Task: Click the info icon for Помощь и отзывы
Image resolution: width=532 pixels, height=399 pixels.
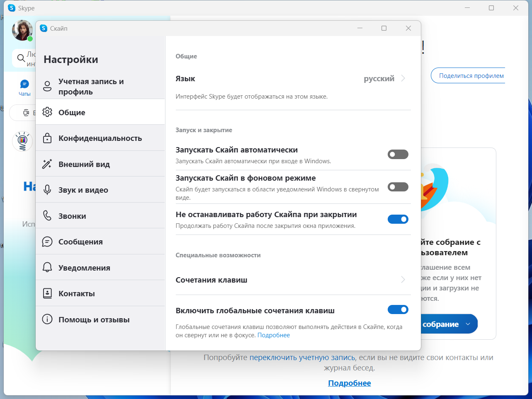Action: tap(47, 319)
